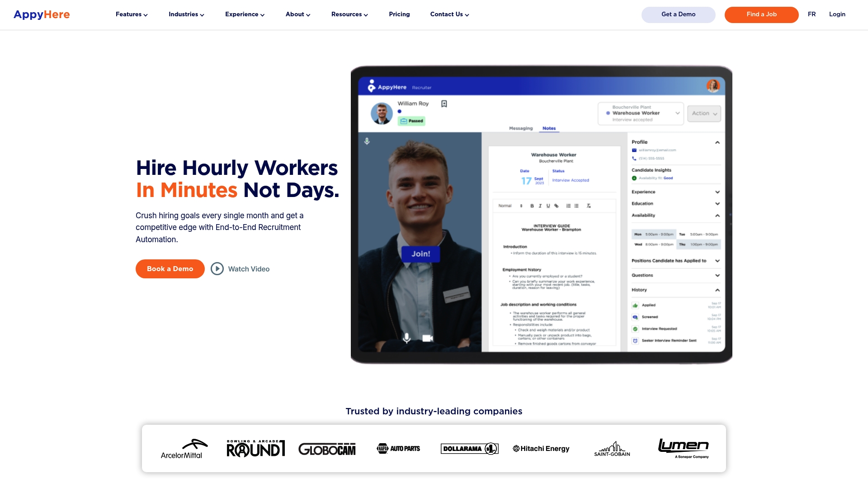This screenshot has width=868, height=488.
Task: Select the Notes tab in the mockup
Action: (x=549, y=128)
